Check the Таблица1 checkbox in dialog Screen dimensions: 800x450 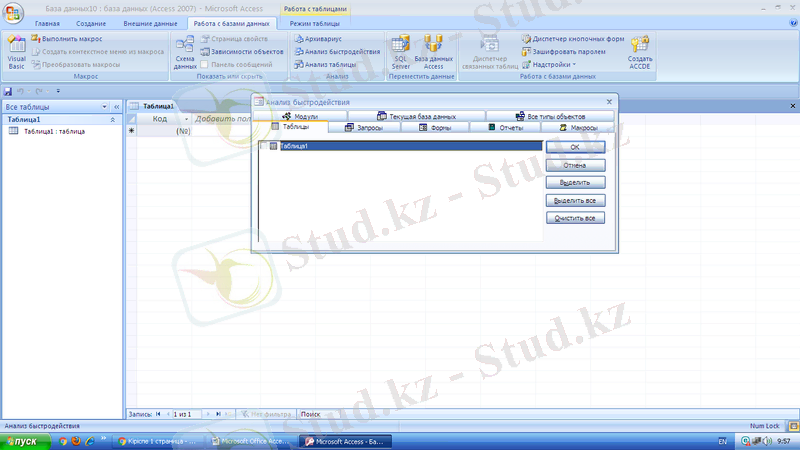pyautogui.click(x=264, y=146)
